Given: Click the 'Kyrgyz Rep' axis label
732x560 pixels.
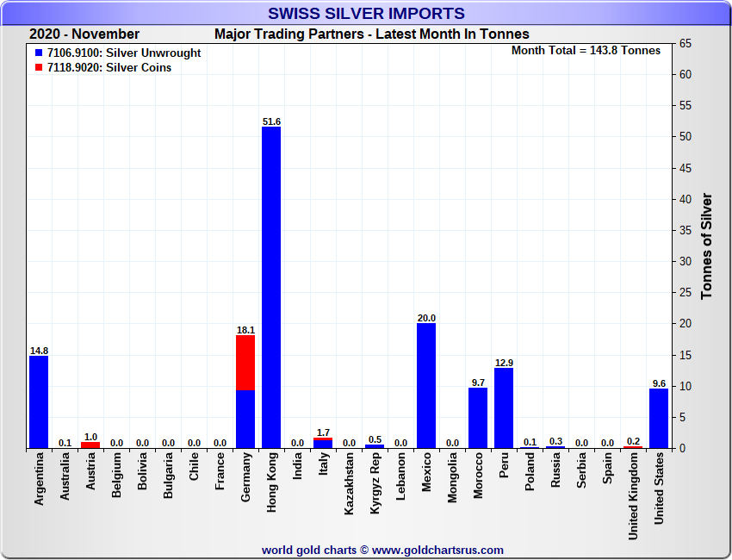Looking at the screenshot, I should click(375, 483).
